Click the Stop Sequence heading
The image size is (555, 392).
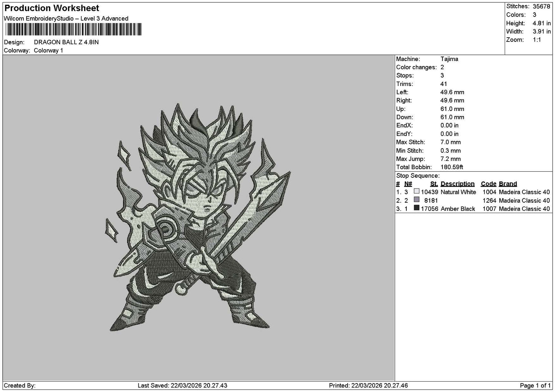coord(418,176)
